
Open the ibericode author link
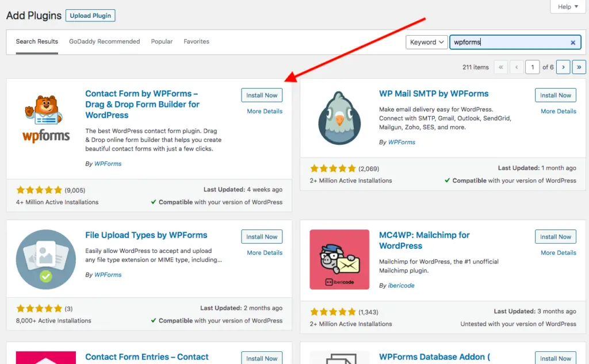point(401,285)
